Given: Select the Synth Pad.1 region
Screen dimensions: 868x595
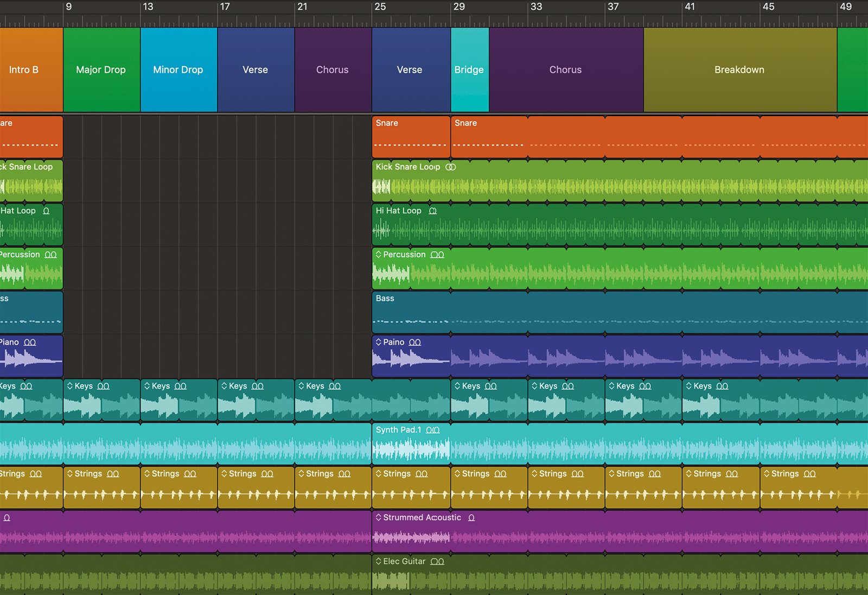Looking at the screenshot, I should point(620,444).
